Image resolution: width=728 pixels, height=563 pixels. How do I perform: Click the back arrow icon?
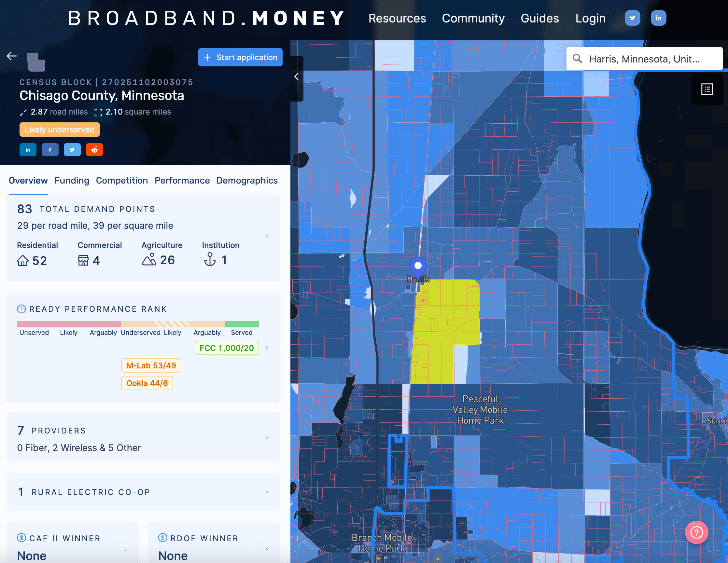[x=12, y=56]
